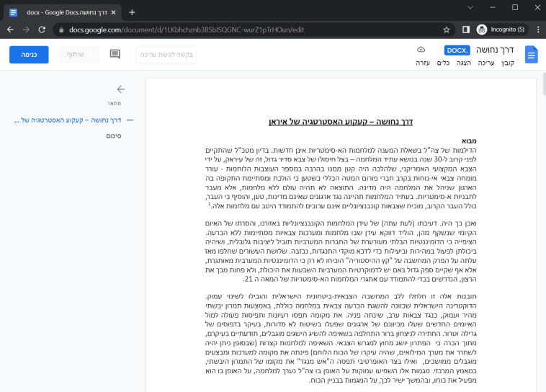Open the Chrome three-dot menu
This screenshot has height=392, width=546.
pyautogui.click(x=535, y=30)
